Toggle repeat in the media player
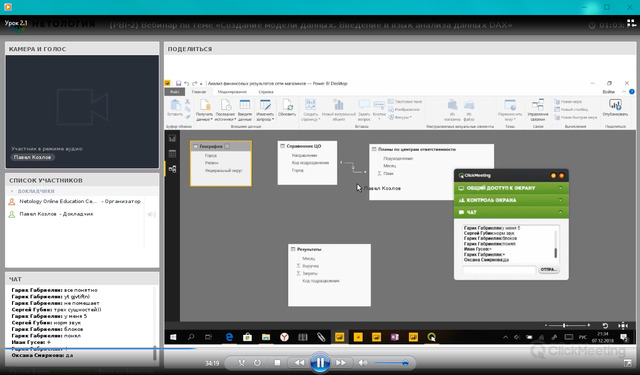 click(257, 363)
